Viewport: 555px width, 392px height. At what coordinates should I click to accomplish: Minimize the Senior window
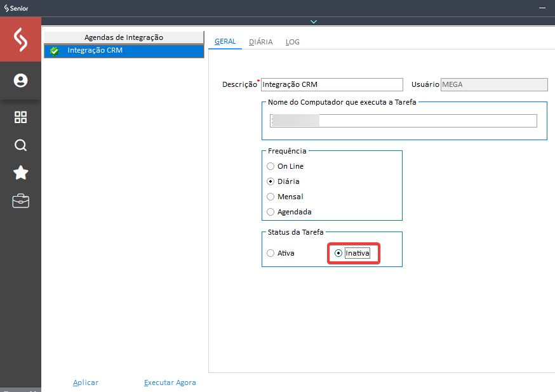tap(542, 8)
